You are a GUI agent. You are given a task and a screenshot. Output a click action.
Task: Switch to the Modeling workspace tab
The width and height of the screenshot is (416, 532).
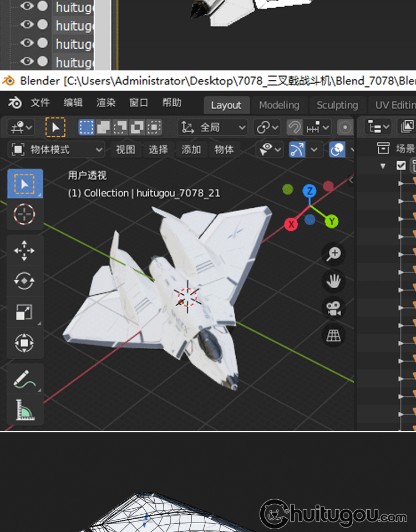click(278, 105)
